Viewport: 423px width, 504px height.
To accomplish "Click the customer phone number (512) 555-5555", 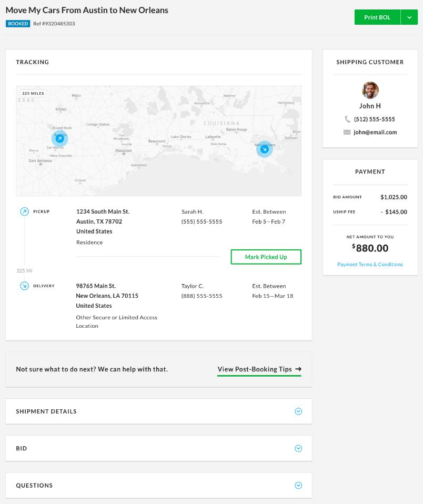I will click(374, 119).
